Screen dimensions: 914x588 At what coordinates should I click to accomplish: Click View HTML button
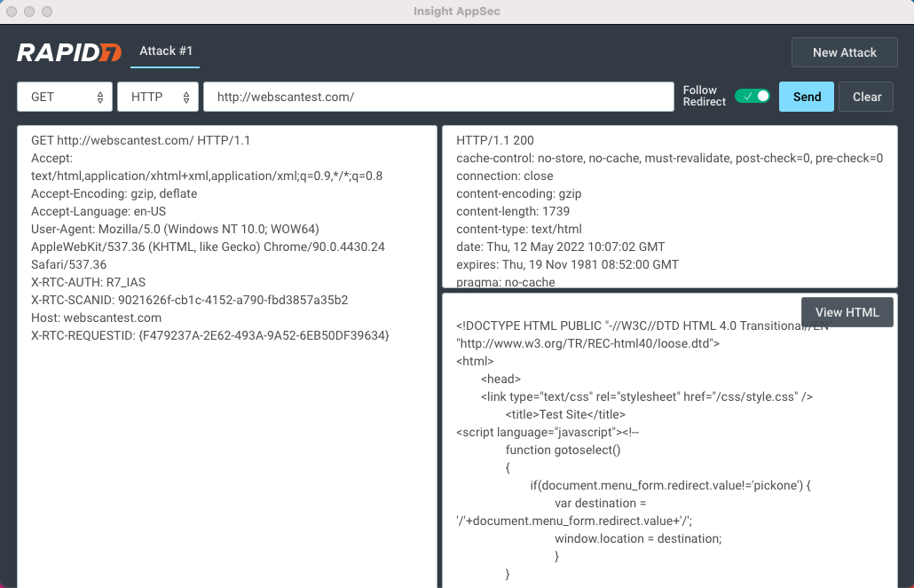[x=847, y=312]
